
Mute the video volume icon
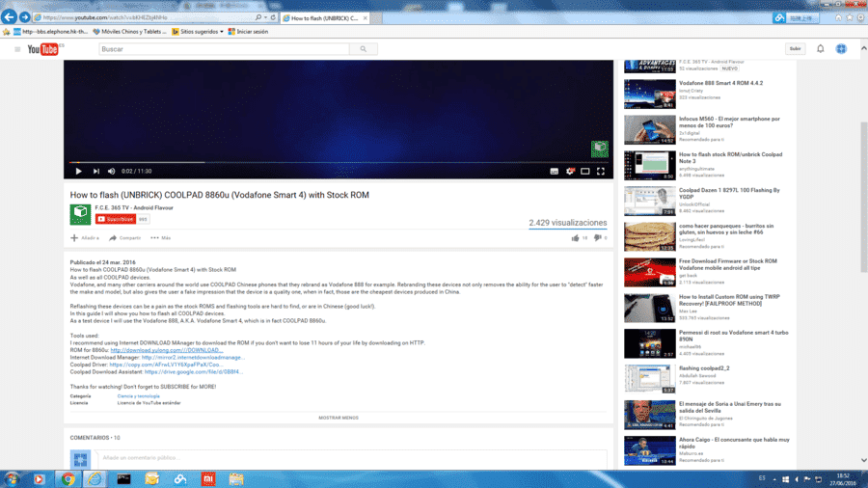click(111, 171)
